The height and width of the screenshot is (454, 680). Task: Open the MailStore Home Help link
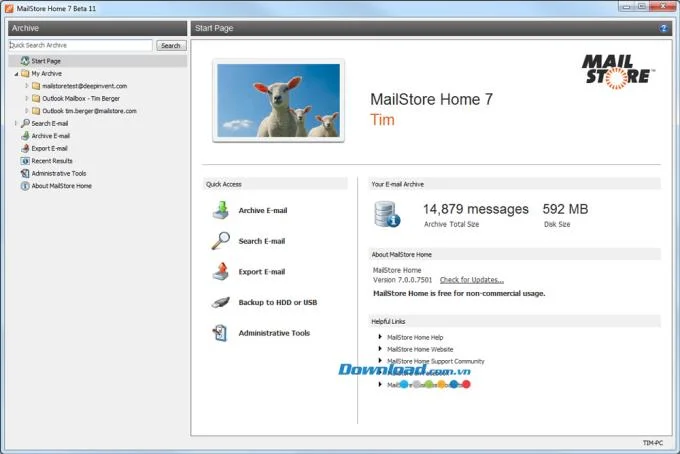415,337
